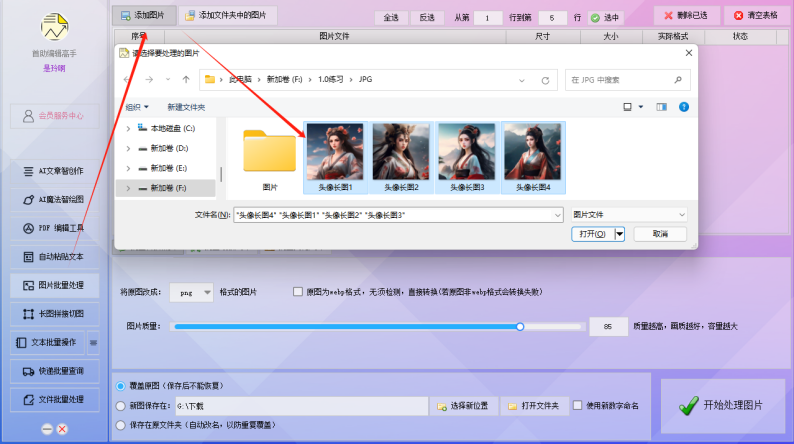794x444 pixels.
Task: Open 文本批量操作 module
Action: click(48, 343)
